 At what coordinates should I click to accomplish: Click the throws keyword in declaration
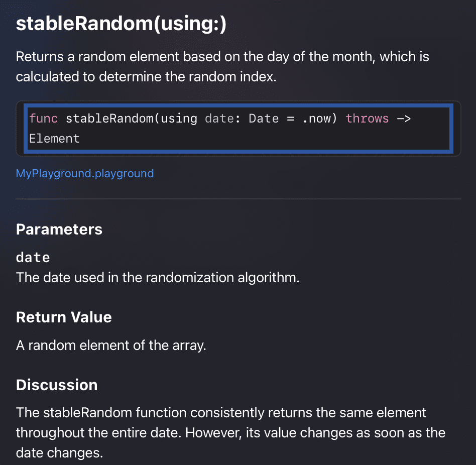[367, 119]
